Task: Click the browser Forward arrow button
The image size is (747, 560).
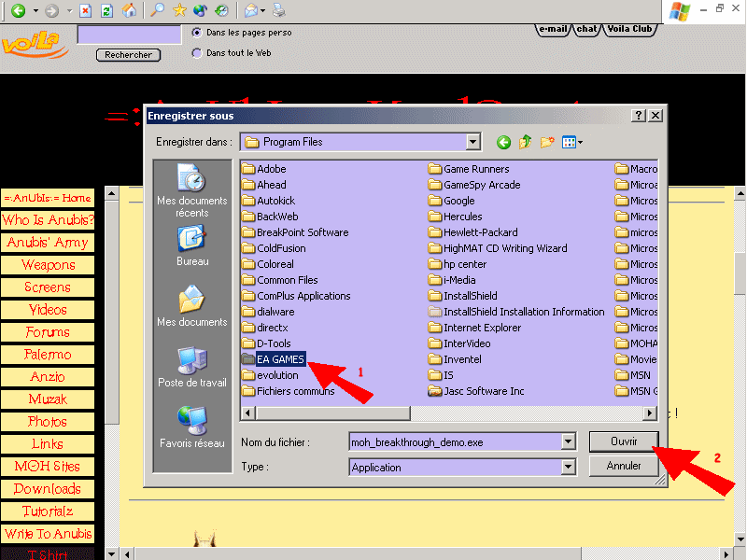Action: tap(52, 10)
